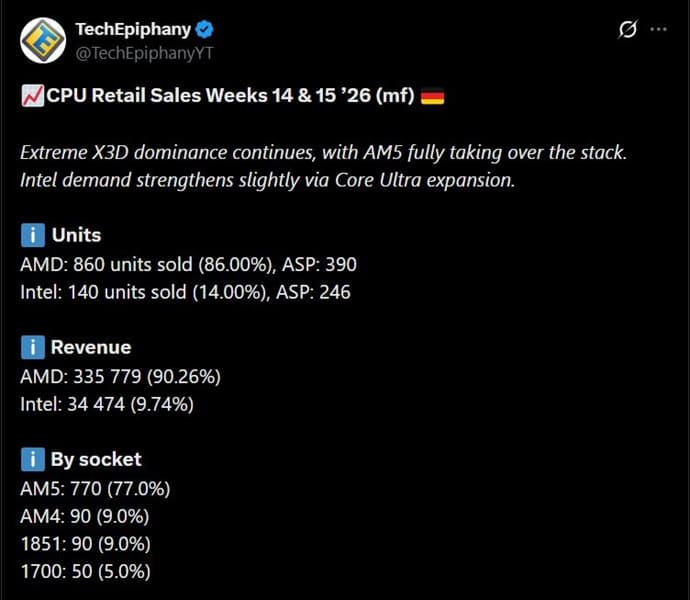This screenshot has width=690, height=600.
Task: Click the Intel revenue 34 474 line
Action: [x=107, y=405]
